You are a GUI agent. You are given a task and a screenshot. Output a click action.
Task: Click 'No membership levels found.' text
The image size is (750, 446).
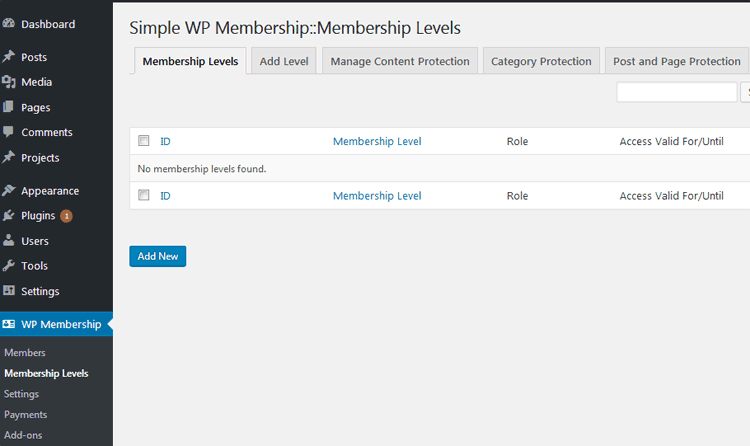pos(201,168)
